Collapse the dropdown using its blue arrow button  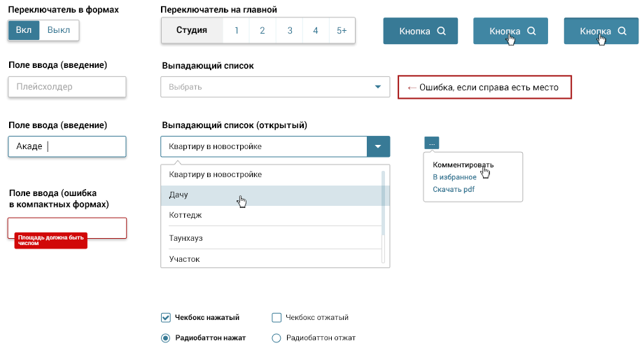pyautogui.click(x=378, y=146)
